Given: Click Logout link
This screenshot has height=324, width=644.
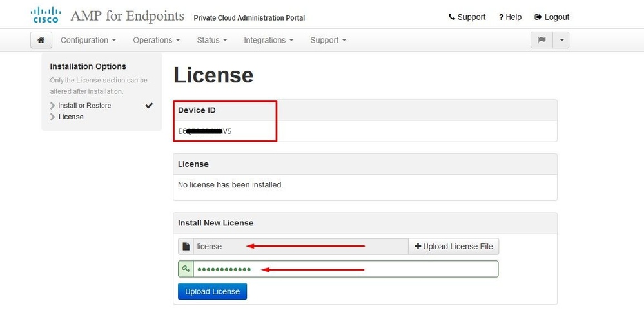Looking at the screenshot, I should coord(552,17).
